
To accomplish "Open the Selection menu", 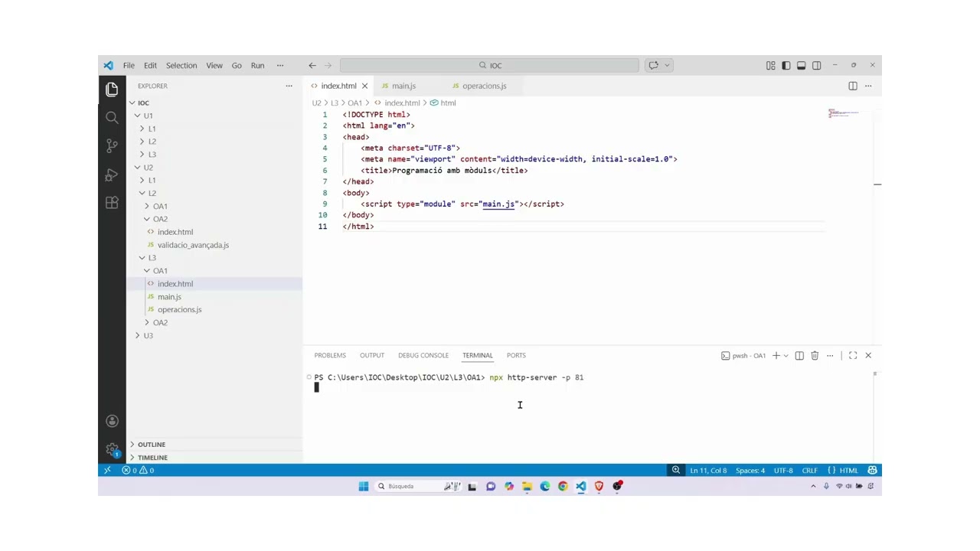I will point(181,66).
